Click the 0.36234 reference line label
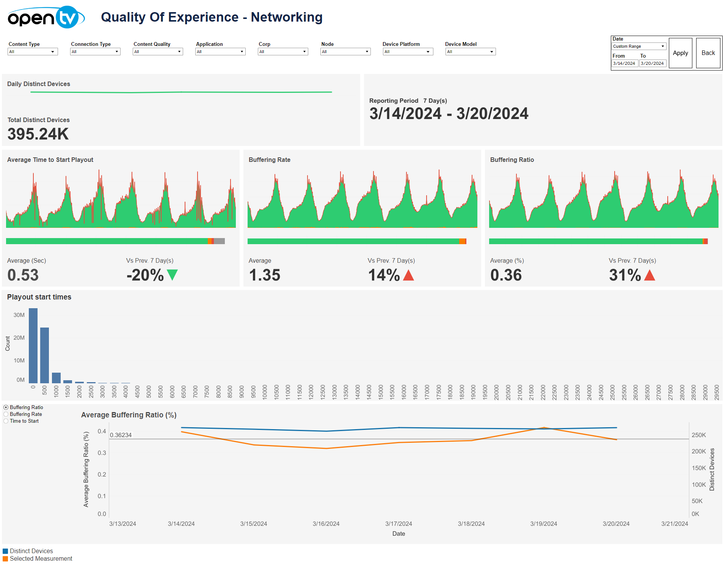728x566 pixels. [x=121, y=435]
